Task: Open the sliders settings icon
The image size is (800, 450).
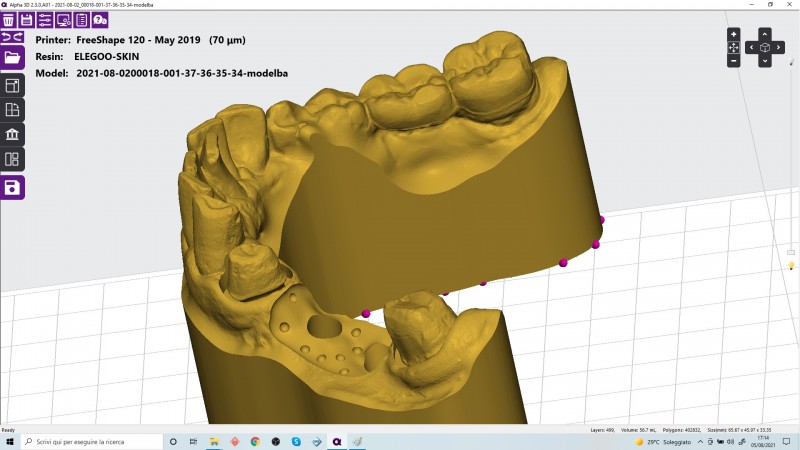Action: pos(45,20)
